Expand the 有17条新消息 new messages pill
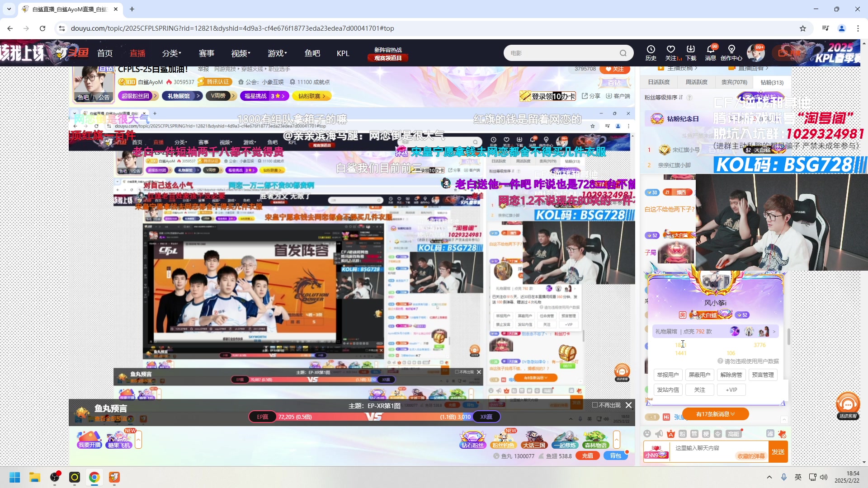 tap(715, 414)
